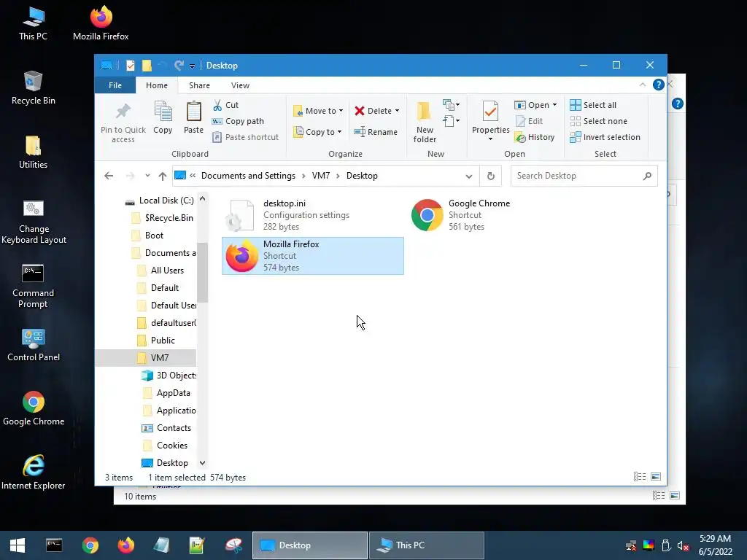The image size is (747, 560).
Task: Select Public folder in navigation tree
Action: coord(156,341)
